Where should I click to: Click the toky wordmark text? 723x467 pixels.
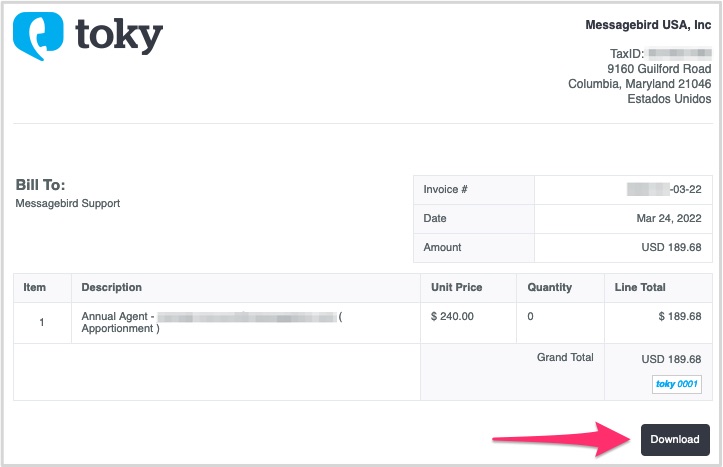118,35
